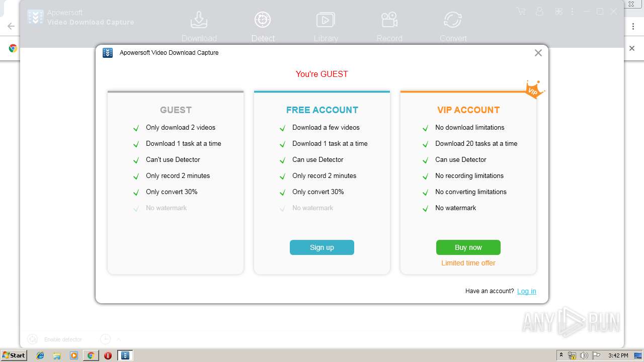The width and height of the screenshot is (644, 362).
Task: Click "Can use Detector" in FREE ACCOUNT
Action: pyautogui.click(x=318, y=159)
